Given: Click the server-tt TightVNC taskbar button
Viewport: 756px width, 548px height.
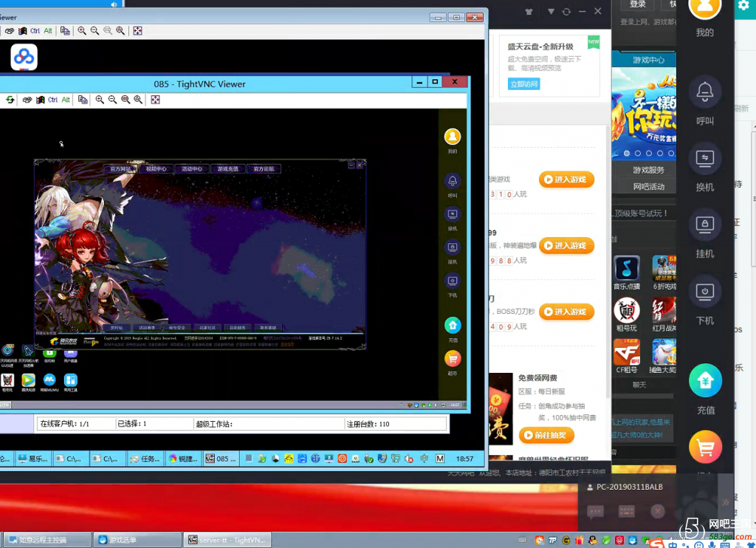Looking at the screenshot, I should click(x=228, y=540).
